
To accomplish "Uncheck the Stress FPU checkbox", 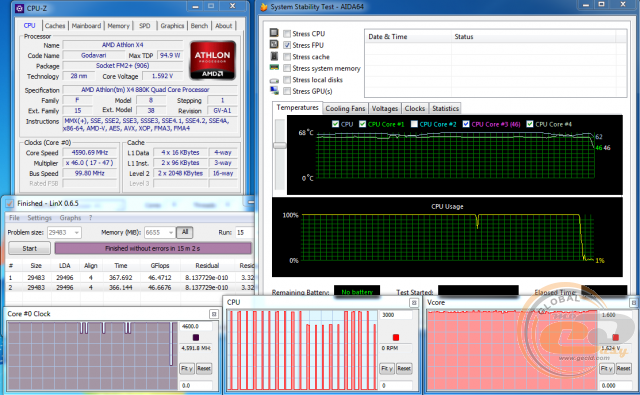I will pyautogui.click(x=287, y=45).
